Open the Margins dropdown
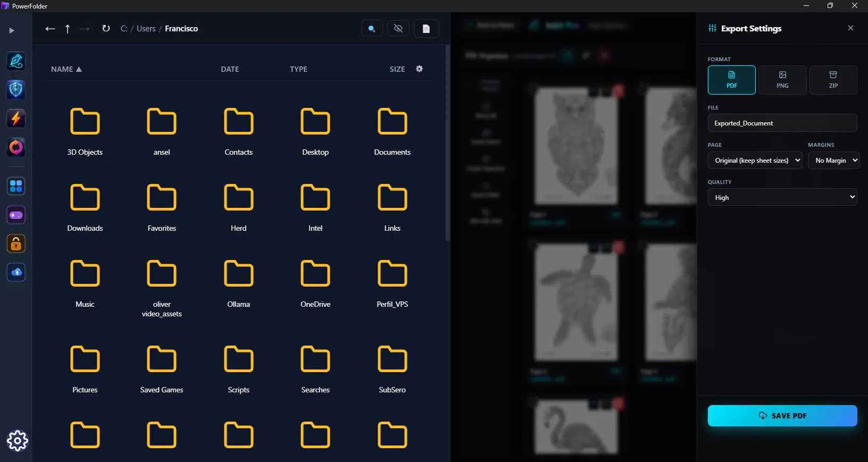 coord(834,161)
